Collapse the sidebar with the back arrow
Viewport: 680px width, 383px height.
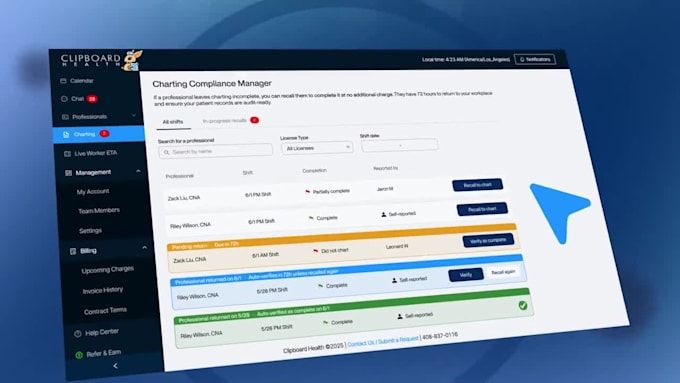pyautogui.click(x=115, y=366)
